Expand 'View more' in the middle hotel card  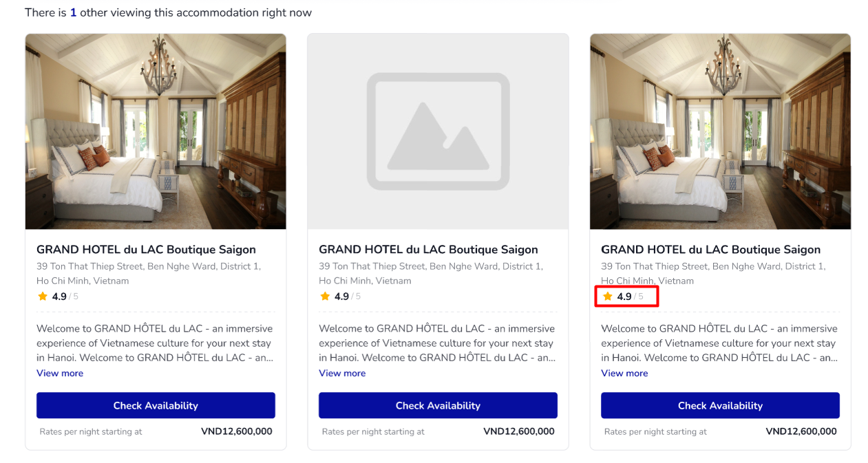[342, 373]
